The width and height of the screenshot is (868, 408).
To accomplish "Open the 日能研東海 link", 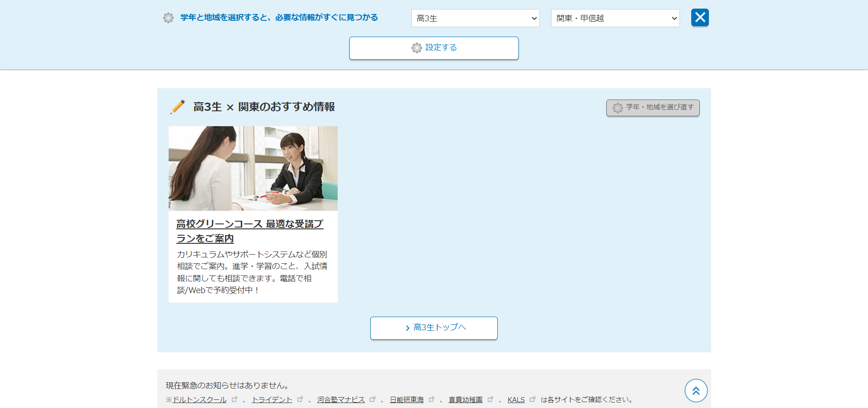I will (407, 399).
